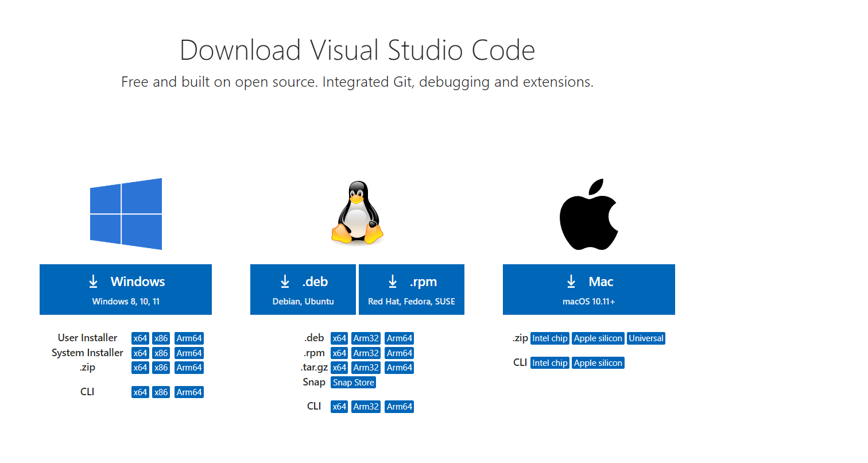Select x64 for Windows User Installer
Viewport: 868px width, 463px height.
(x=140, y=338)
